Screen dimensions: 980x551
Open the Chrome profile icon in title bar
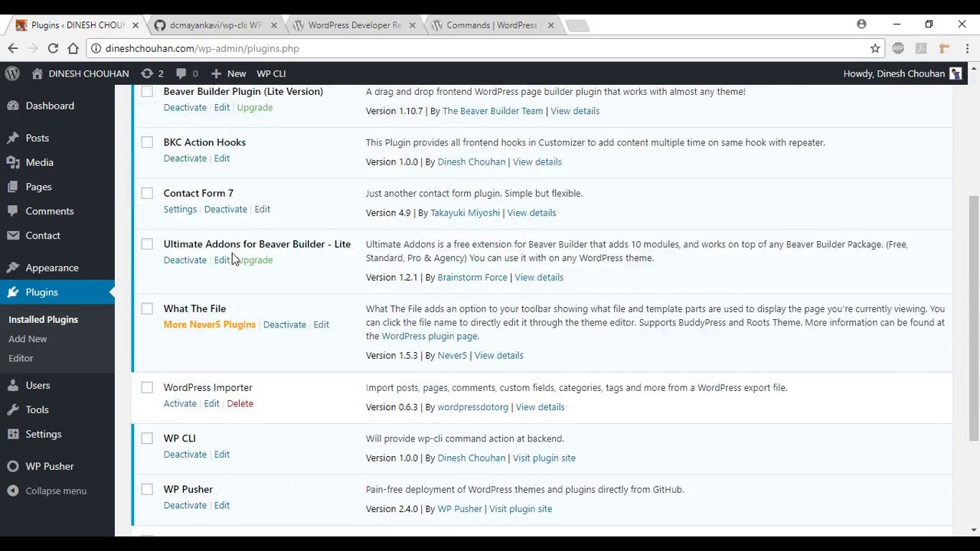(x=861, y=24)
